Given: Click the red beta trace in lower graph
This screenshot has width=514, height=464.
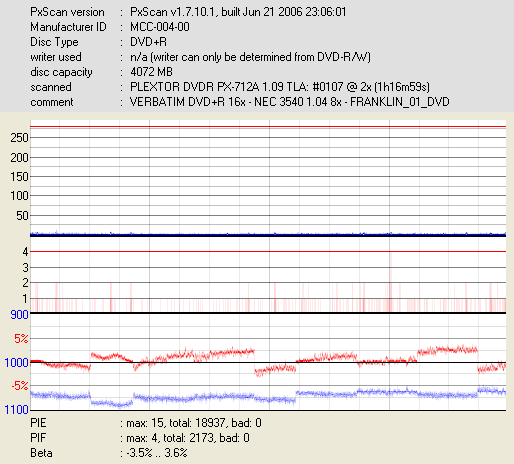Looking at the screenshot, I should [268, 360].
